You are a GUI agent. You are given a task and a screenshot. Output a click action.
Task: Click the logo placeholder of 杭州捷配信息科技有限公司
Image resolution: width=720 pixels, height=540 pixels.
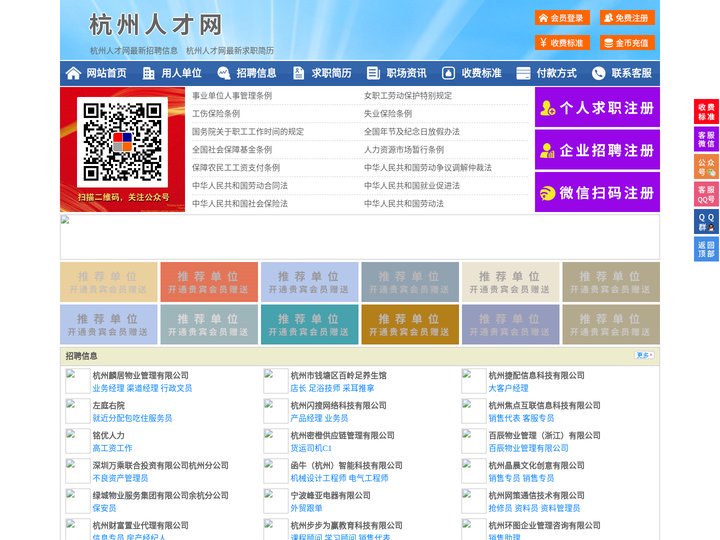(x=473, y=381)
